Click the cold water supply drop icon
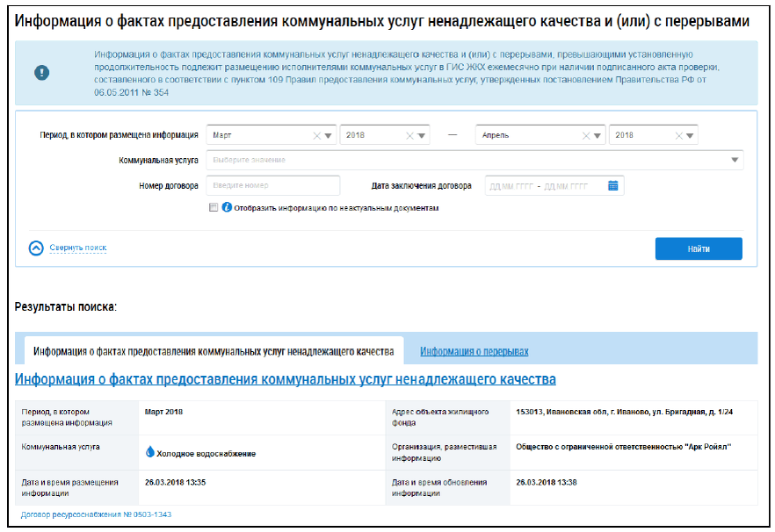The image size is (775, 532). [149, 452]
